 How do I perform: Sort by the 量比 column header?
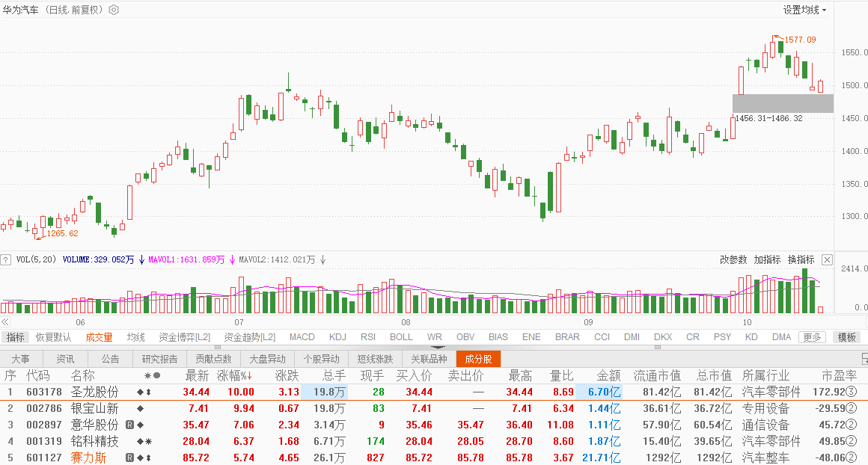coord(561,376)
